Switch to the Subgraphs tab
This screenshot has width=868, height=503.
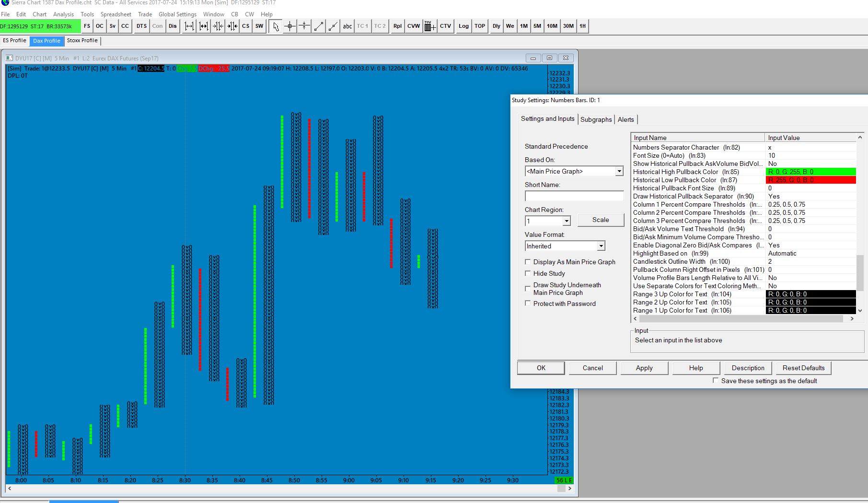[596, 119]
